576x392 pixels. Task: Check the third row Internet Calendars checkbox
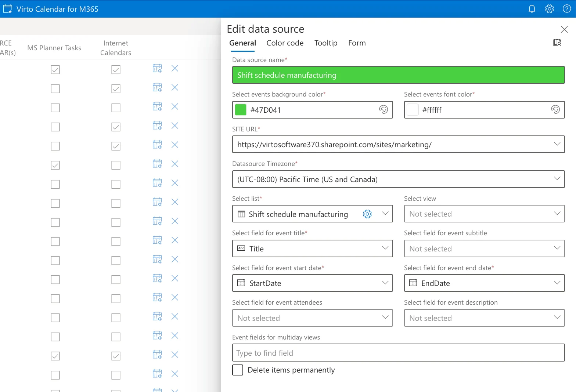click(116, 108)
